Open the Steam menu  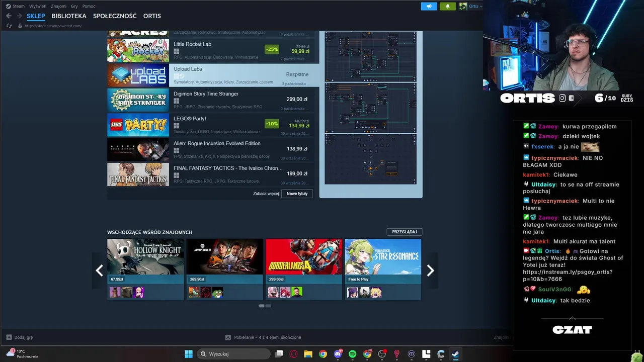coord(15,6)
